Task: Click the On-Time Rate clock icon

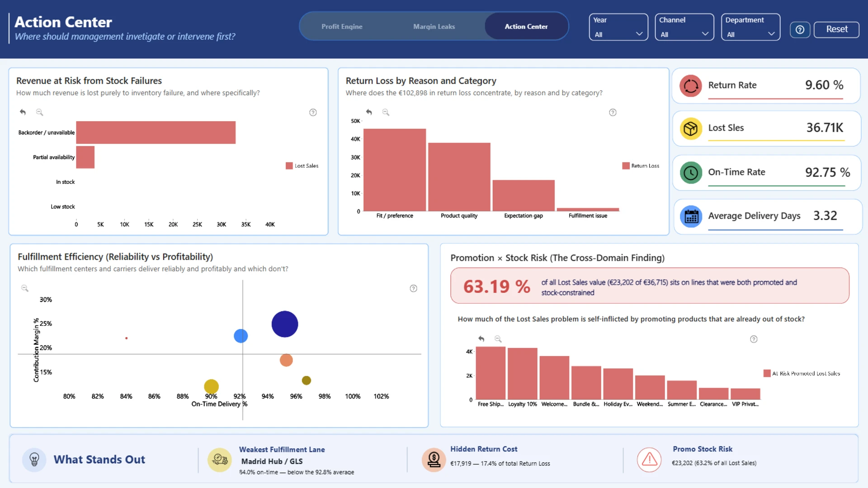Action: point(691,173)
